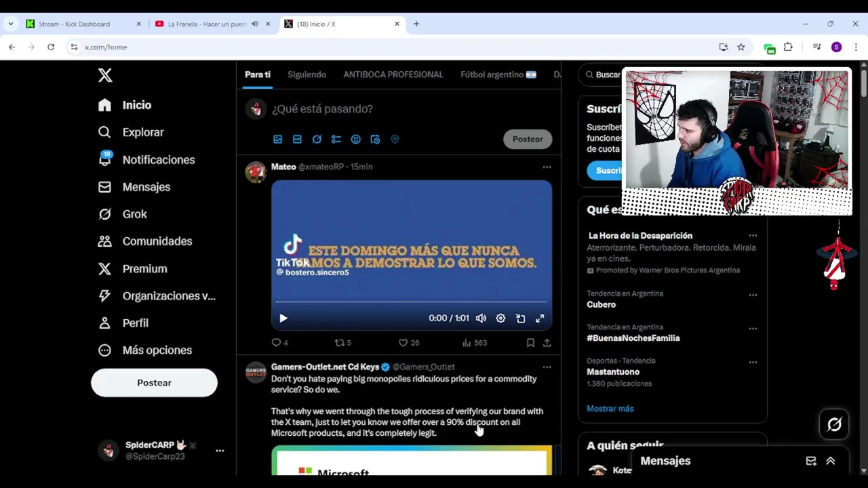Viewport: 868px width, 488px height.
Task: Open Gamers-Outlet.net Cd Keys profile name
Action: [x=325, y=367]
